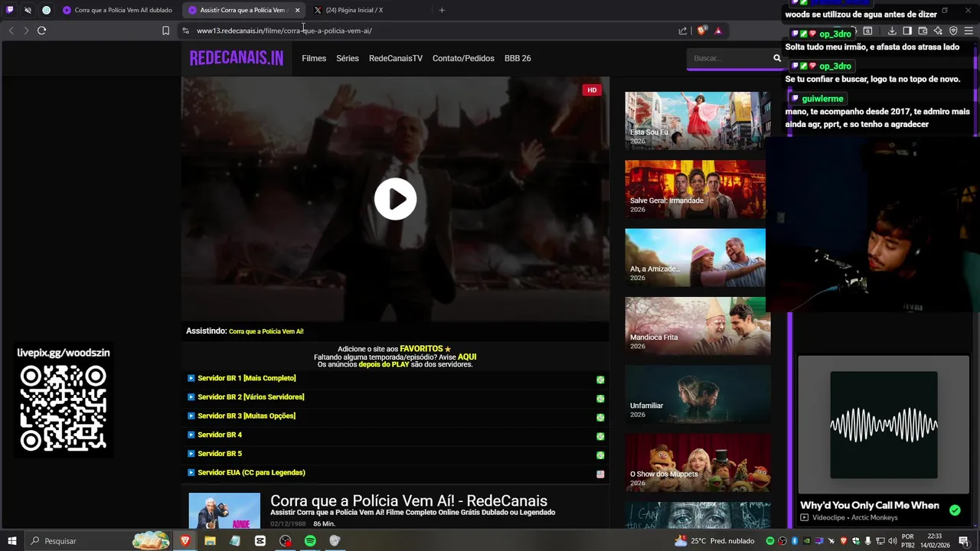Select Servidor BR 2 [Vários Servidores]
This screenshot has width=980, height=551.
tap(251, 397)
